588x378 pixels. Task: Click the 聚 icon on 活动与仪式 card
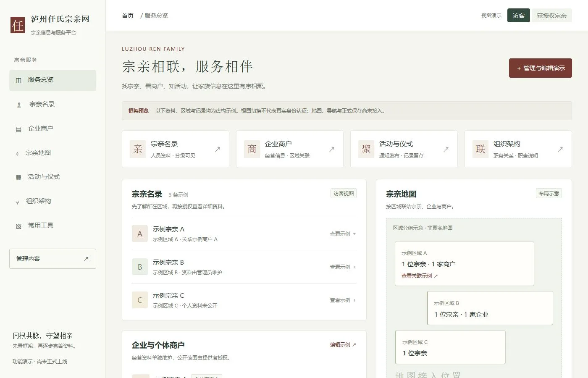tap(366, 149)
